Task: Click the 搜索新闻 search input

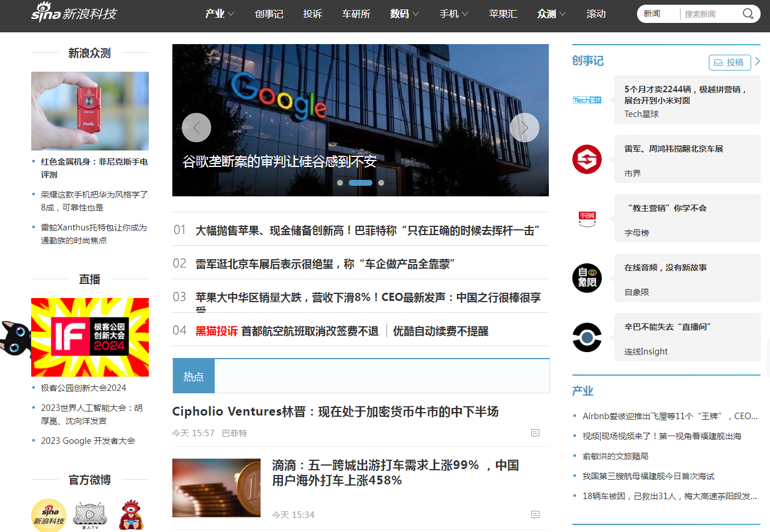Action: pyautogui.click(x=710, y=14)
